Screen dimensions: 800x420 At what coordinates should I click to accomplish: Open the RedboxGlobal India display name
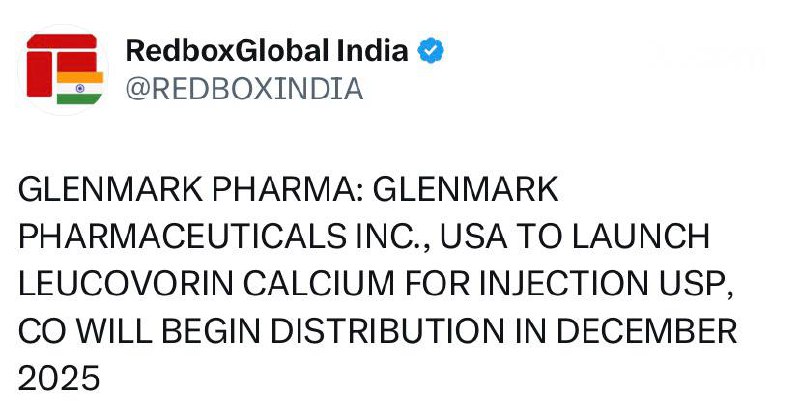(x=267, y=51)
